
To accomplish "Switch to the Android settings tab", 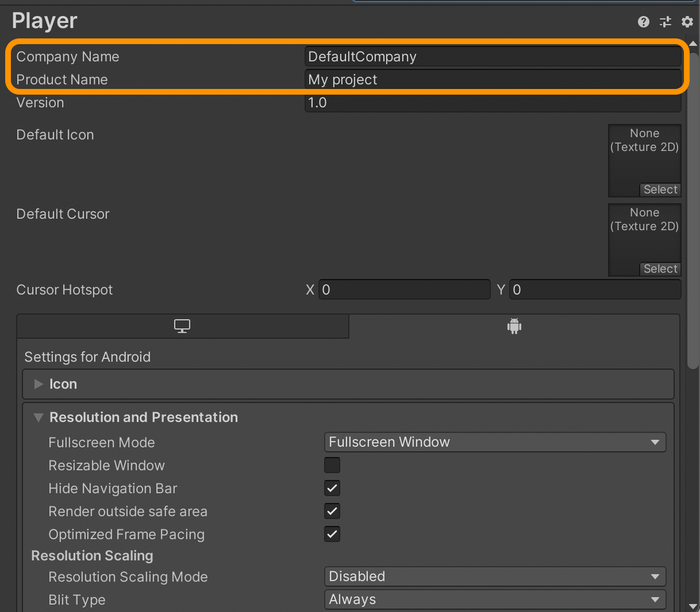I will click(x=514, y=326).
